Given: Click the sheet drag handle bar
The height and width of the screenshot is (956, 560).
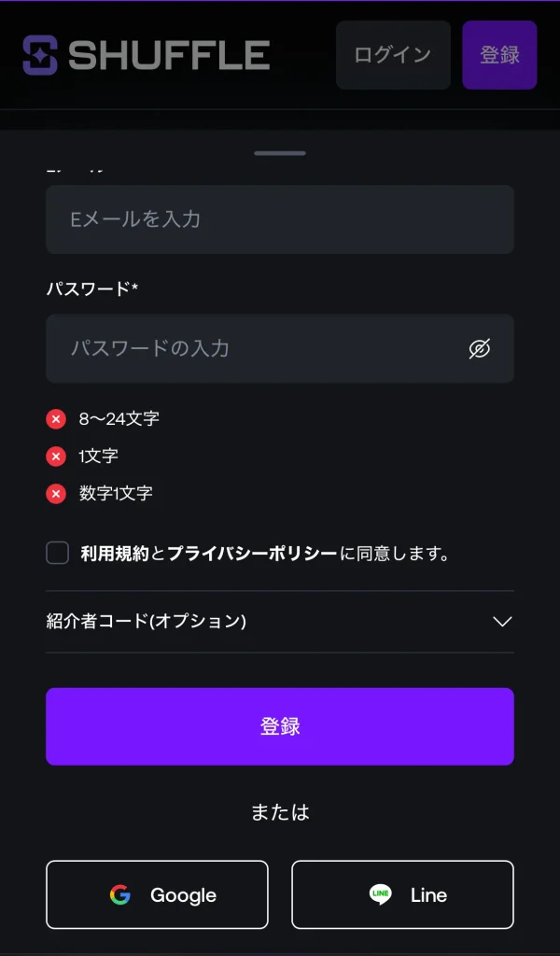Looking at the screenshot, I should click(280, 153).
